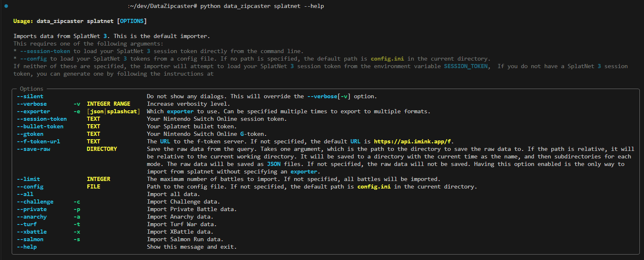Click 'config.ini' in the --config description

pos(374,187)
